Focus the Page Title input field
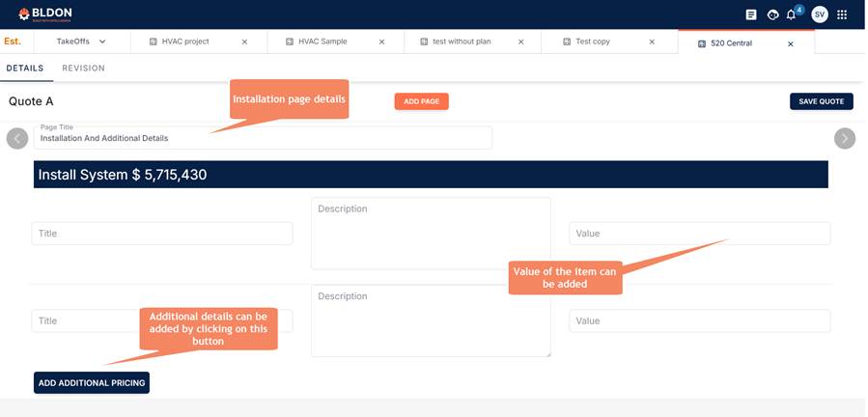 click(263, 139)
